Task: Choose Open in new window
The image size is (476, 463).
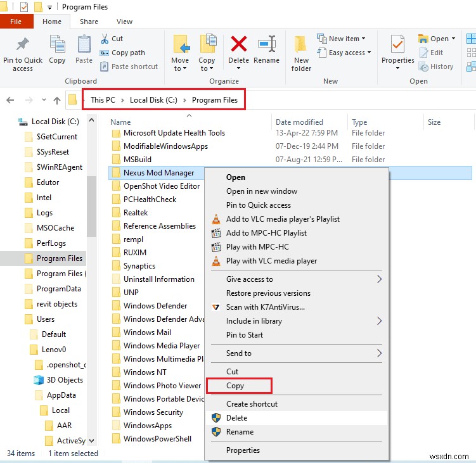Action: pos(296,191)
